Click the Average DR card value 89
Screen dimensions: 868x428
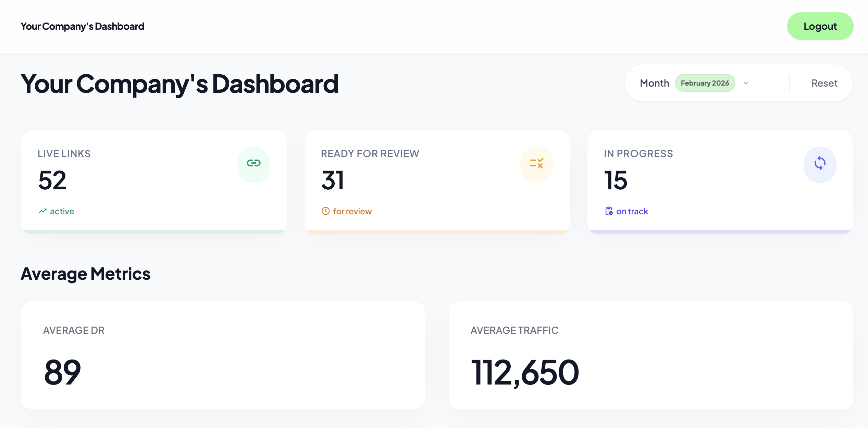[62, 372]
